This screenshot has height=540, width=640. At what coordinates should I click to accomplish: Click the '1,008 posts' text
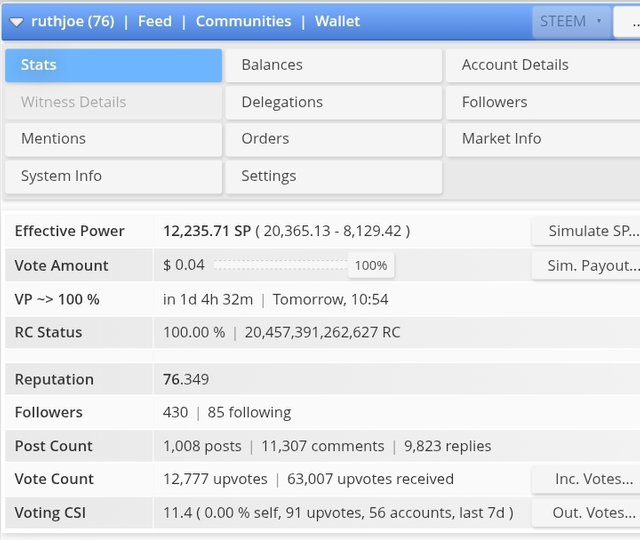(202, 446)
